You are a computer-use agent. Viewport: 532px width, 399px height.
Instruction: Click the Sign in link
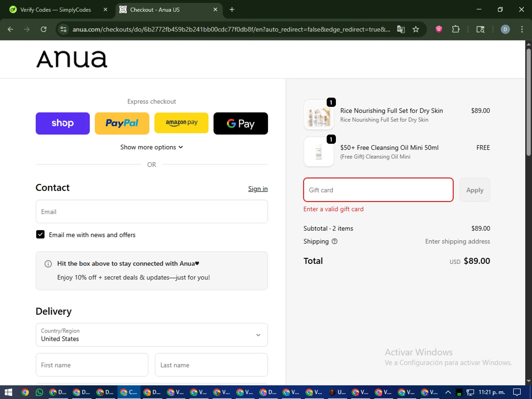pyautogui.click(x=258, y=189)
